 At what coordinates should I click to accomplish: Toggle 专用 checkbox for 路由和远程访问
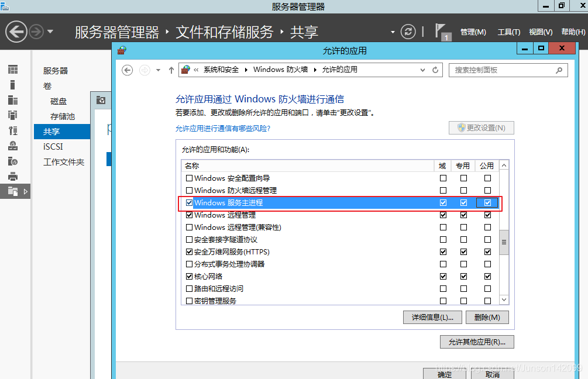tap(464, 289)
